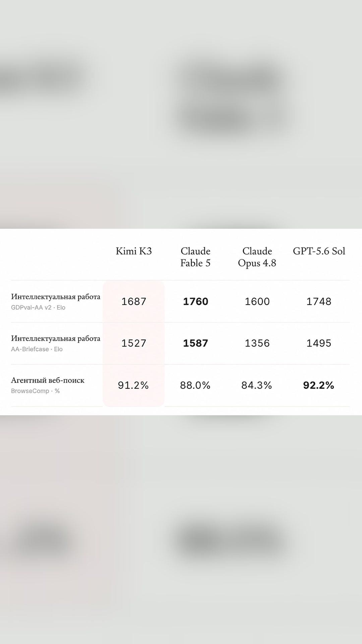Select the Агентный веб-поиск row title
The height and width of the screenshot is (644, 362).
pos(48,380)
